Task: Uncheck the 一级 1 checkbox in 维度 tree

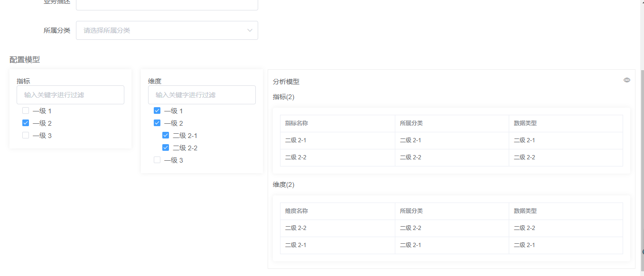Action: (157, 110)
